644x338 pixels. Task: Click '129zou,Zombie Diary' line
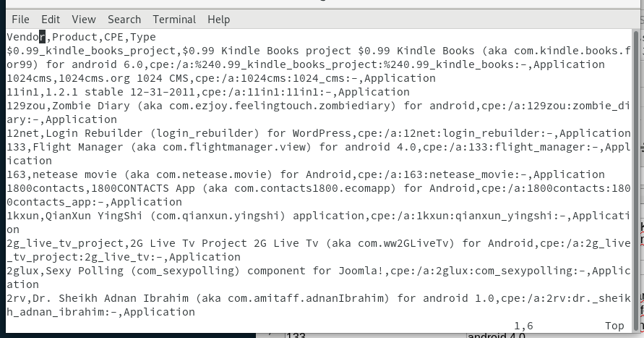click(x=318, y=106)
